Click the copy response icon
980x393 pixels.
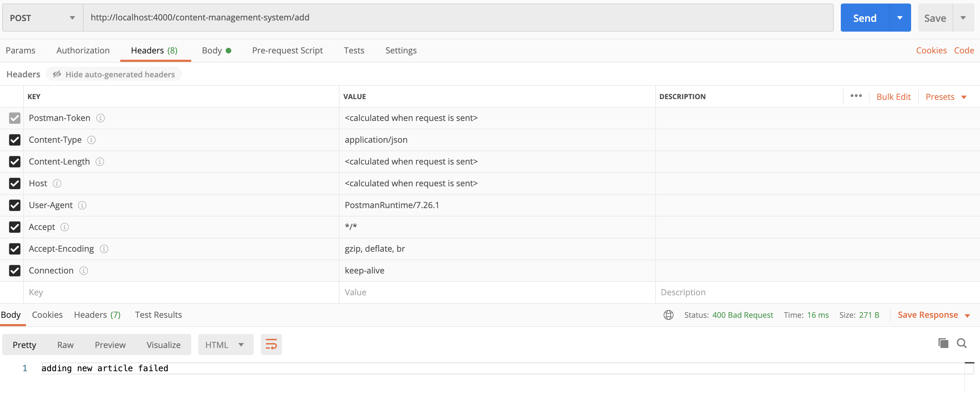(x=943, y=343)
